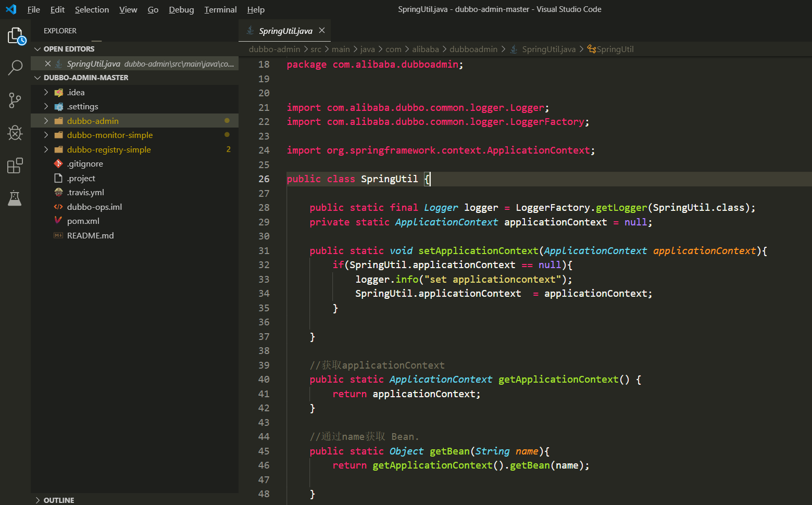Image resolution: width=812 pixels, height=505 pixels.
Task: Expand the dubbo-admin folder
Action: (93, 121)
